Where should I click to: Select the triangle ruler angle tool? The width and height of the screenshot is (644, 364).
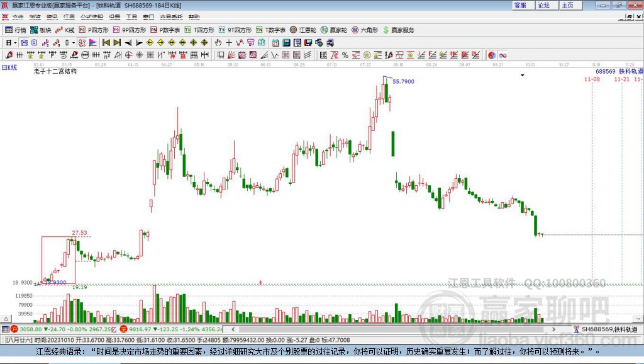(118, 55)
